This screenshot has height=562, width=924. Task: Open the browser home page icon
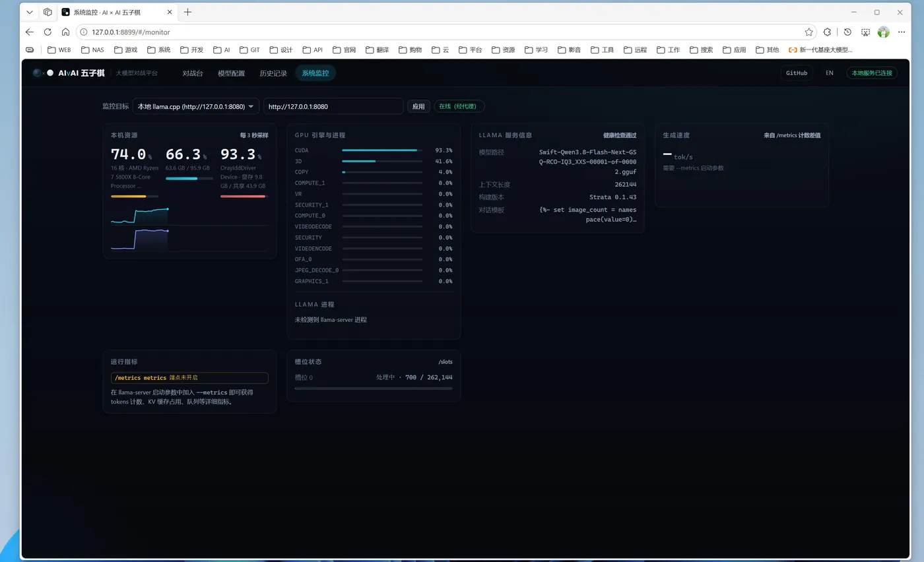pyautogui.click(x=65, y=32)
